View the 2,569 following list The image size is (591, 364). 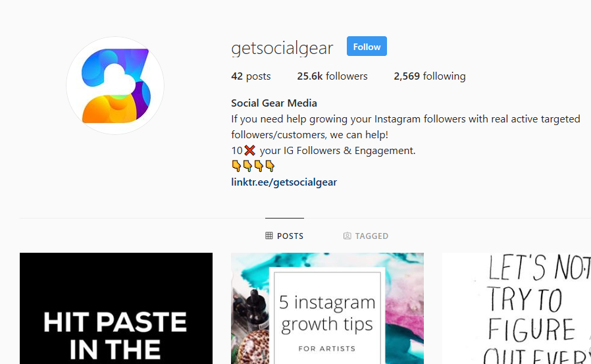click(x=430, y=76)
